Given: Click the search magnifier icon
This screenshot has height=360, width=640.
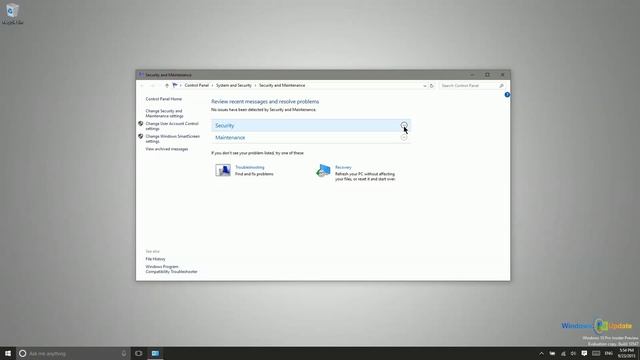Looking at the screenshot, I should [x=502, y=86].
